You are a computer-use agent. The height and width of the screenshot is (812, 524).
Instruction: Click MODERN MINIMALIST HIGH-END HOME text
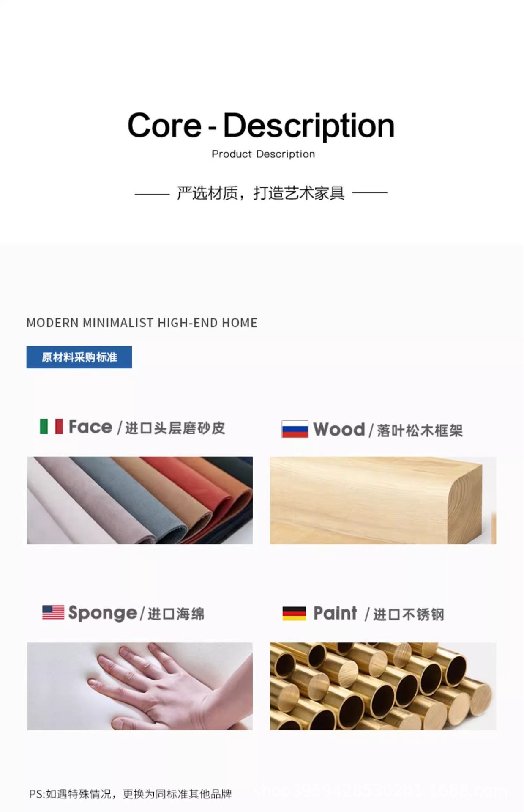(x=142, y=323)
